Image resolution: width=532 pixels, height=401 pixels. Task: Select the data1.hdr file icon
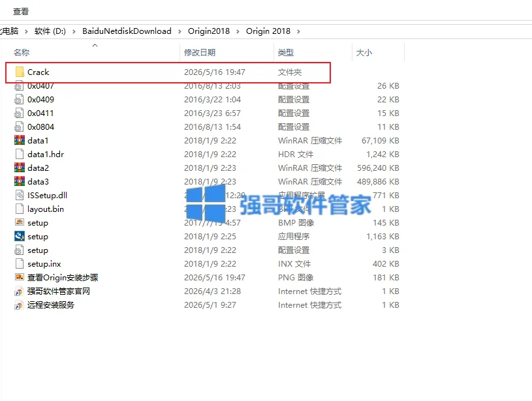point(20,154)
